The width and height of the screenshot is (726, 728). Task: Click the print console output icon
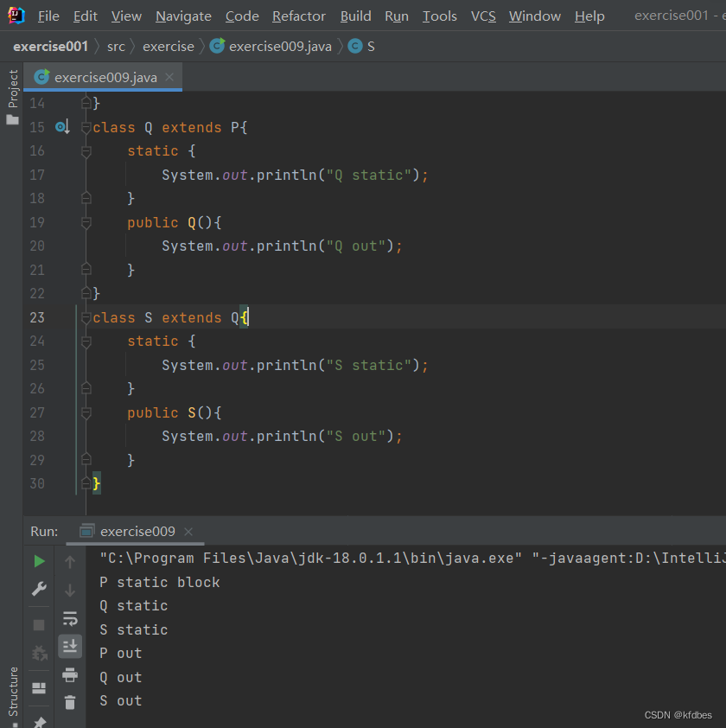(x=70, y=674)
